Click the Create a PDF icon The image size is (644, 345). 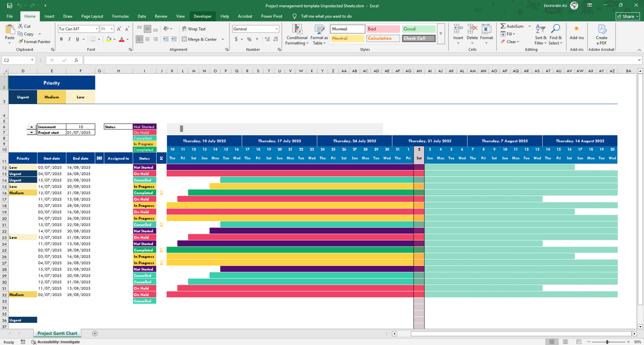602,30
